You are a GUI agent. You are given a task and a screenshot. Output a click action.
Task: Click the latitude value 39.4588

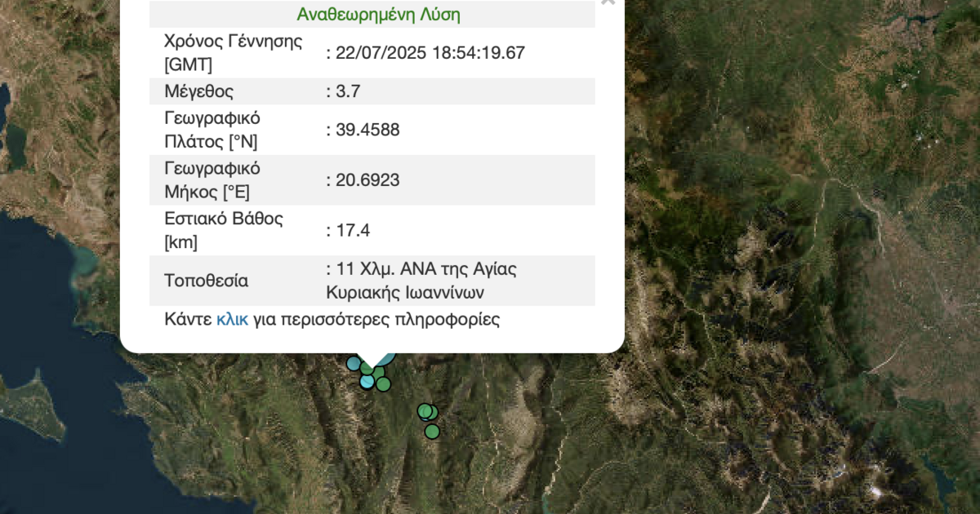[363, 131]
